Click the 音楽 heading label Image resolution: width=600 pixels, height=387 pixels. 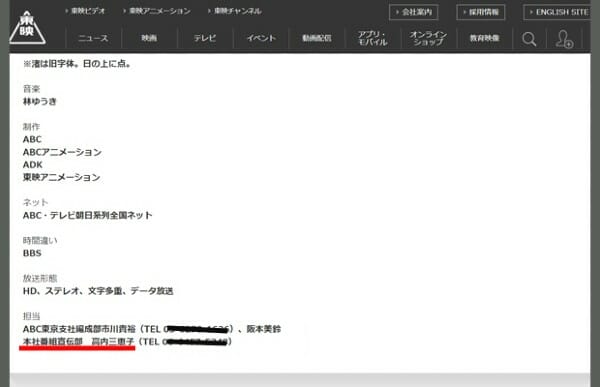[31, 89]
